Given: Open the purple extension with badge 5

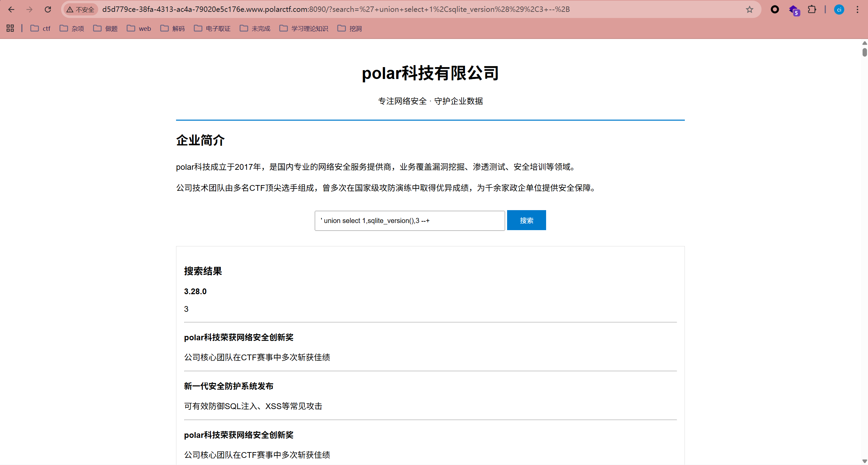Looking at the screenshot, I should (x=794, y=10).
